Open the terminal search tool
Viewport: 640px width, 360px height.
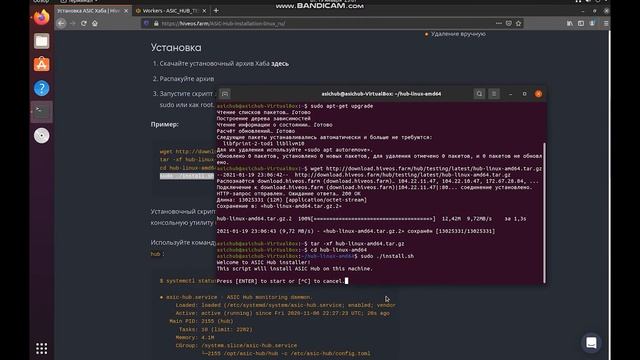[x=479, y=94]
